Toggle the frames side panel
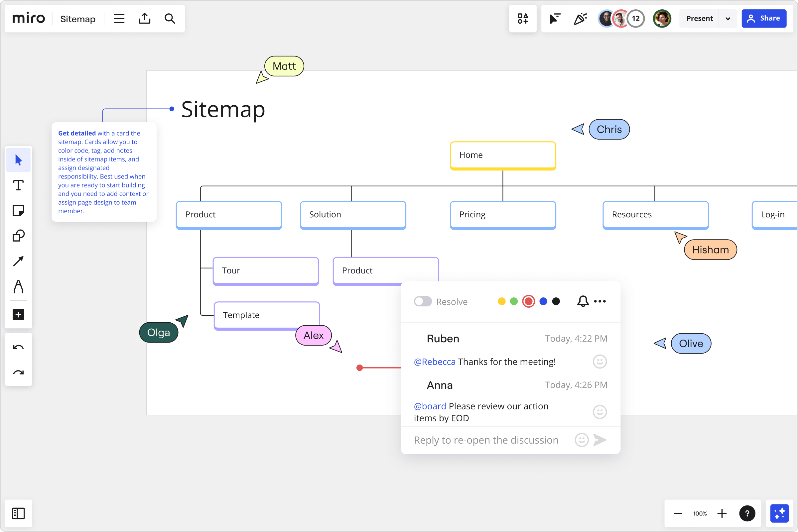This screenshot has height=532, width=798. [18, 513]
